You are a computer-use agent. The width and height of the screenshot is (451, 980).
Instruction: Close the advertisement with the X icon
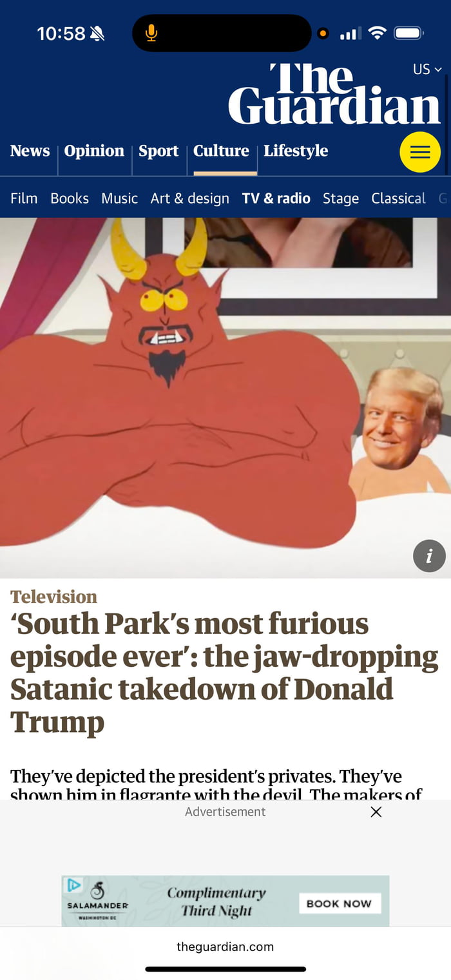[x=376, y=812]
